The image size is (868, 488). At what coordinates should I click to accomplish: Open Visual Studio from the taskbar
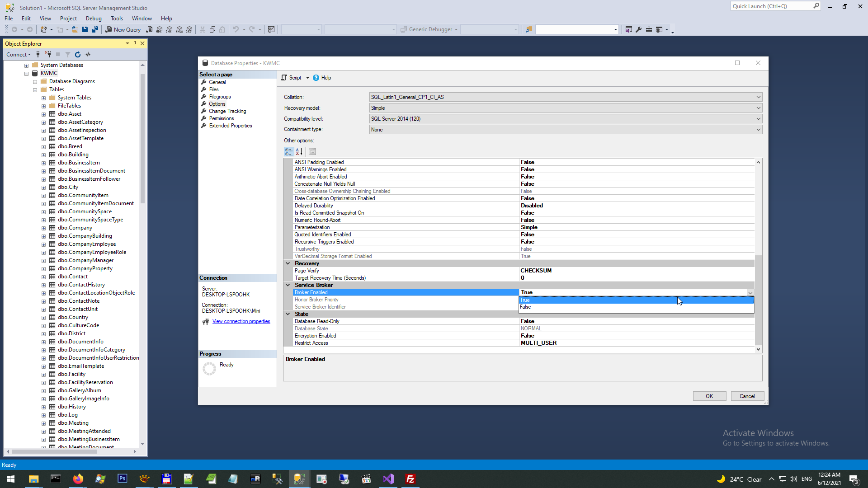click(x=388, y=479)
